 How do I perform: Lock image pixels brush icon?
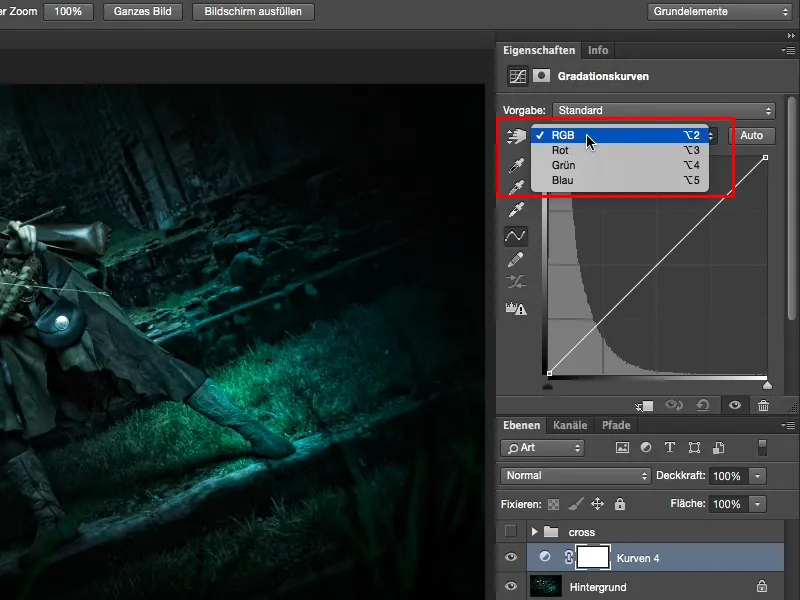pos(576,504)
